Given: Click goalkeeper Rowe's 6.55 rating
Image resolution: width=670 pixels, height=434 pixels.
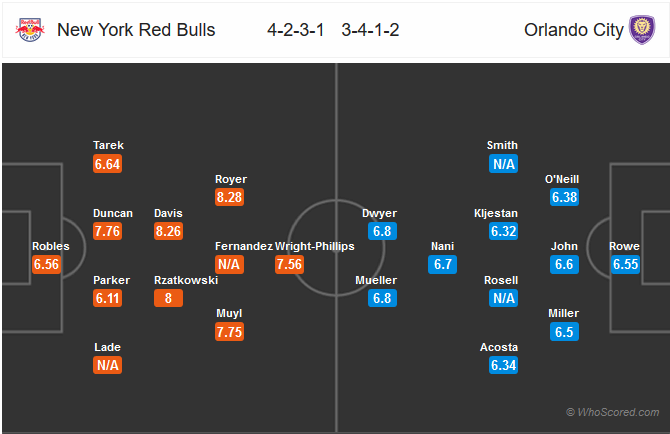Looking at the screenshot, I should click(x=626, y=264).
